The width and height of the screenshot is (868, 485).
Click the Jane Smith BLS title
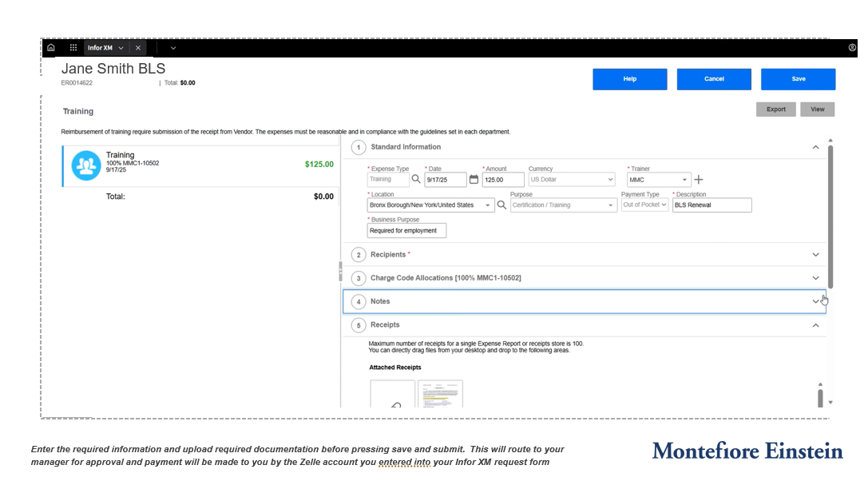113,69
